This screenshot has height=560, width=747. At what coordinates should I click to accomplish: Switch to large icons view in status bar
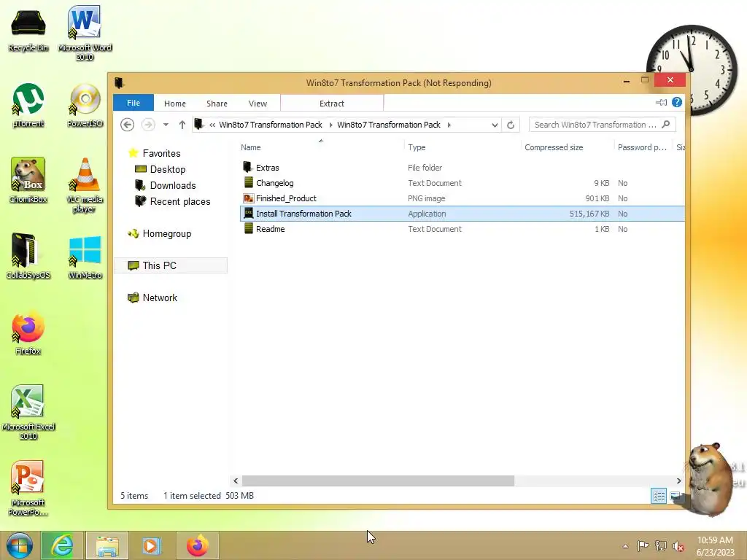pos(675,496)
